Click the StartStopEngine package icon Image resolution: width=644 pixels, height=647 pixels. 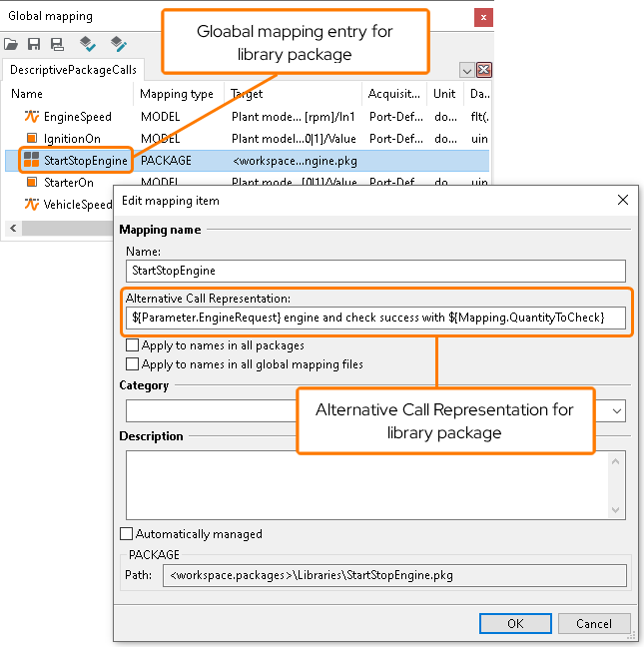click(31, 160)
